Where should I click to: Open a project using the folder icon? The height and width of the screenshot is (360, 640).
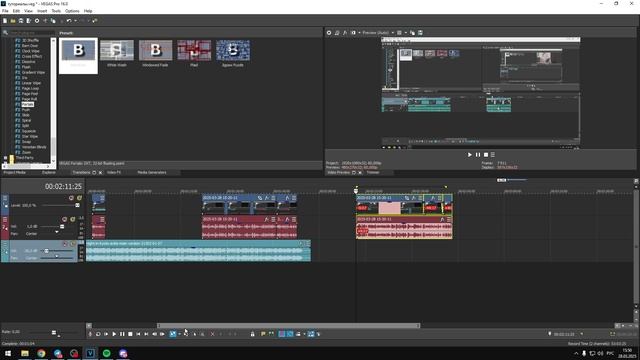click(x=13, y=21)
